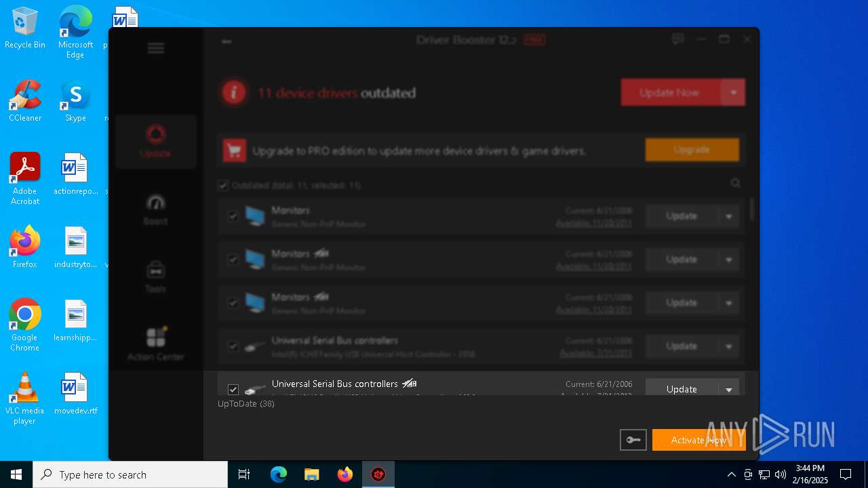
Task: Click the search magnifier above the driver list
Action: tap(735, 183)
